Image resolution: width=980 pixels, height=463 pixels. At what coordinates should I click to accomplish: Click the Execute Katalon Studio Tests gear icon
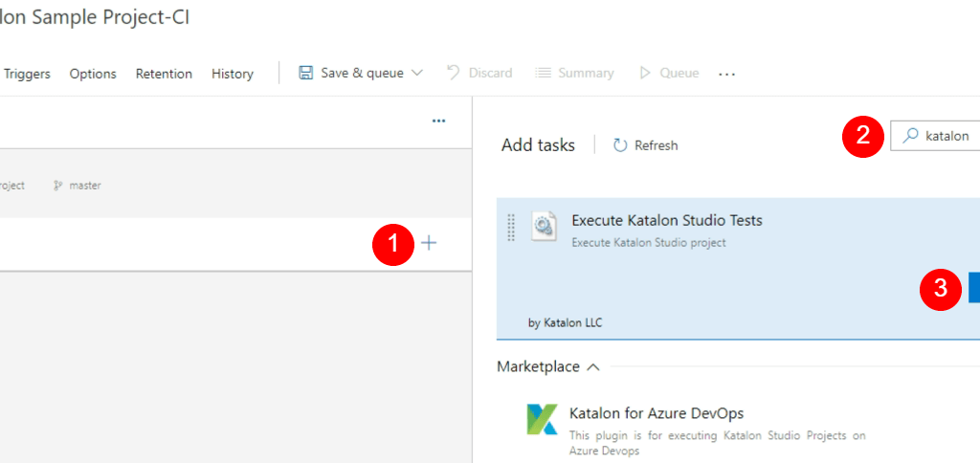coord(543,226)
